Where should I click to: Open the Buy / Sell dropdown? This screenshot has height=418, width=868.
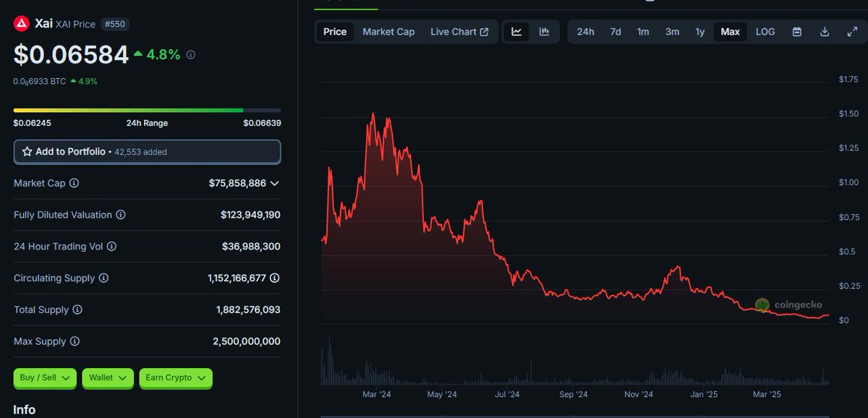(x=45, y=378)
